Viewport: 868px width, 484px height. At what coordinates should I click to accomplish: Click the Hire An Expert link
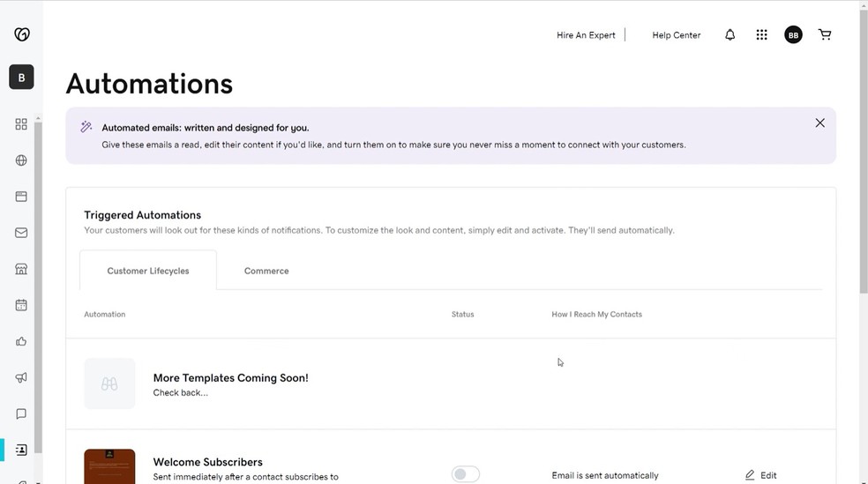(x=586, y=35)
